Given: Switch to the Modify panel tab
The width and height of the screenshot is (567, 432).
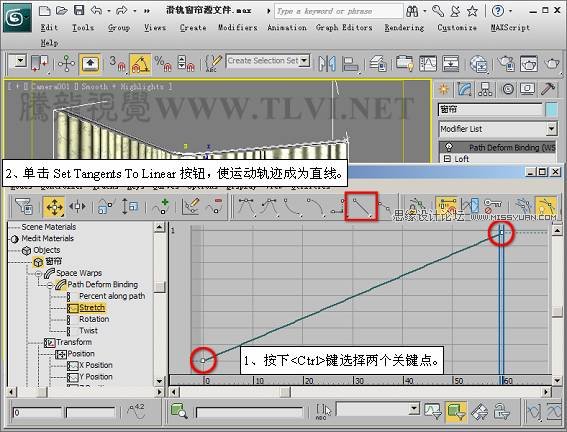Looking at the screenshot, I should [464, 89].
